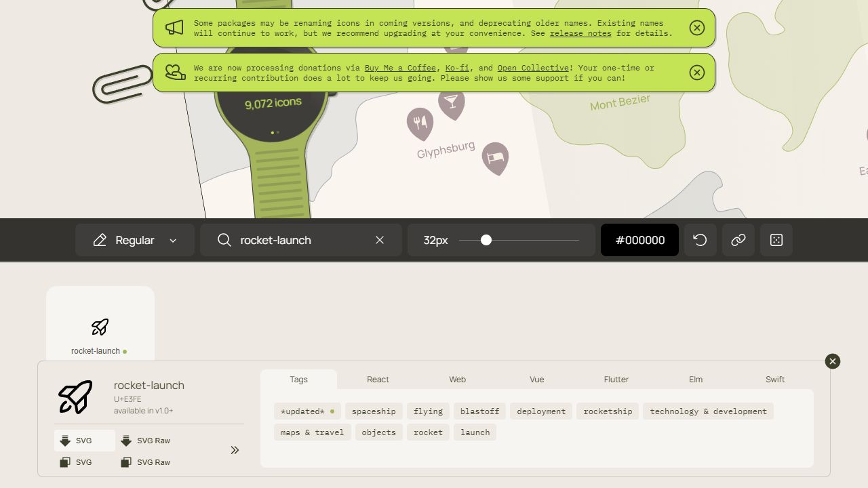Open the Open Collective link
Screen dimensions: 868x488
(533, 68)
